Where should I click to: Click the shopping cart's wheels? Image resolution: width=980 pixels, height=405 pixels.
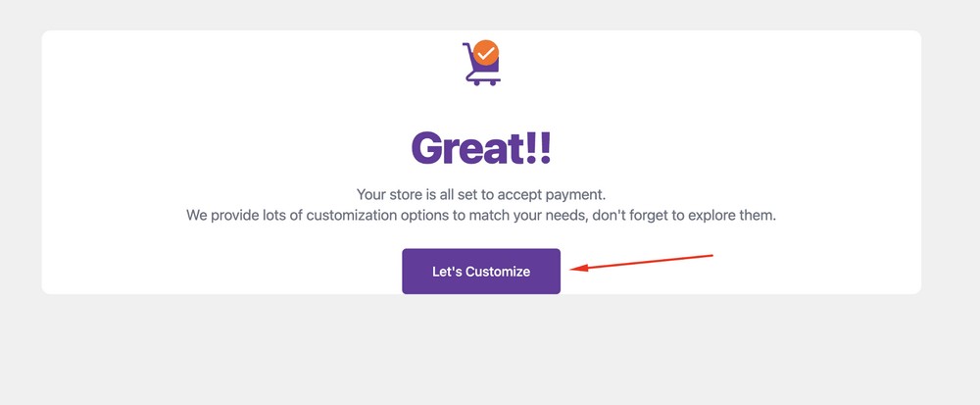tap(484, 82)
